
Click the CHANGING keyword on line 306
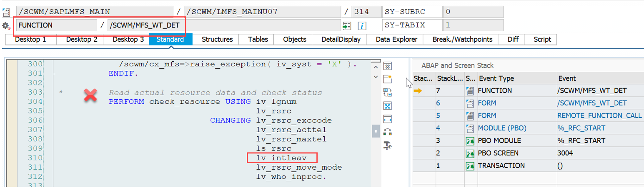[231, 120]
